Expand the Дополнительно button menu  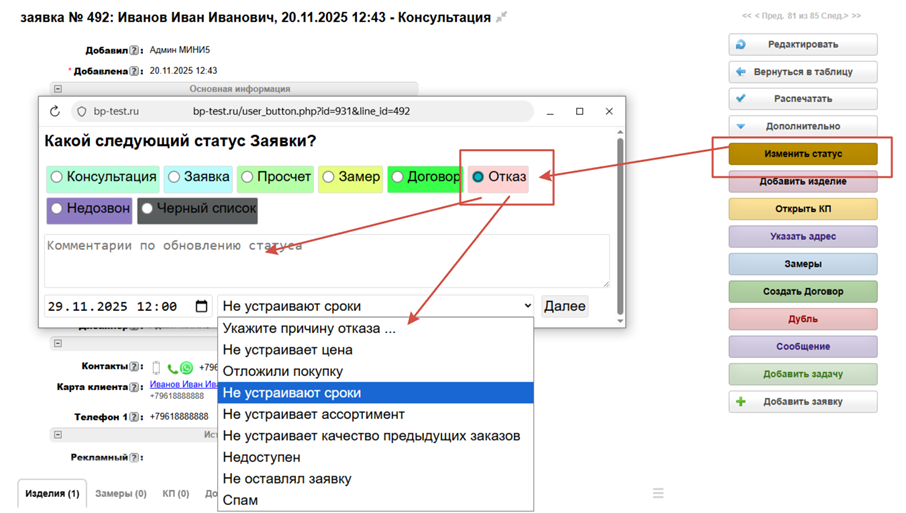pos(803,127)
